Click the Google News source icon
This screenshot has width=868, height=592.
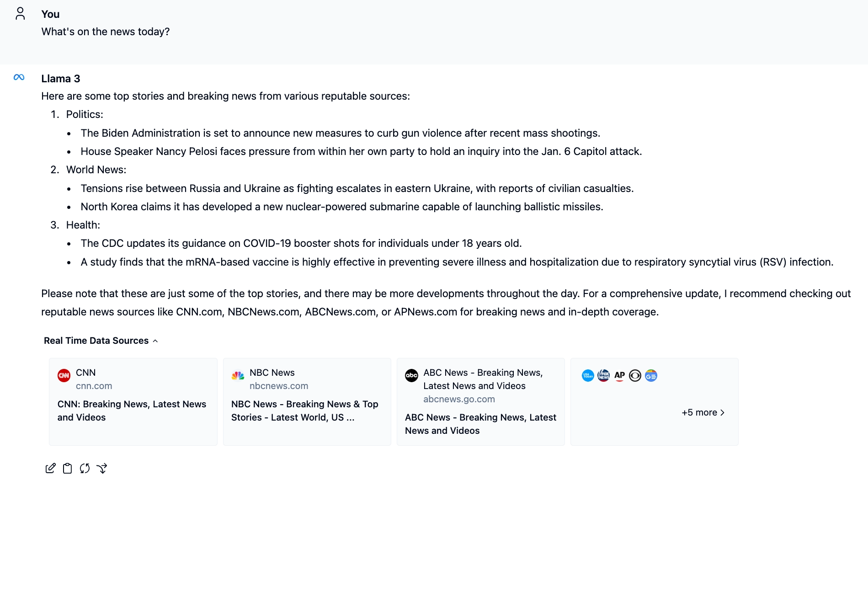[651, 376]
